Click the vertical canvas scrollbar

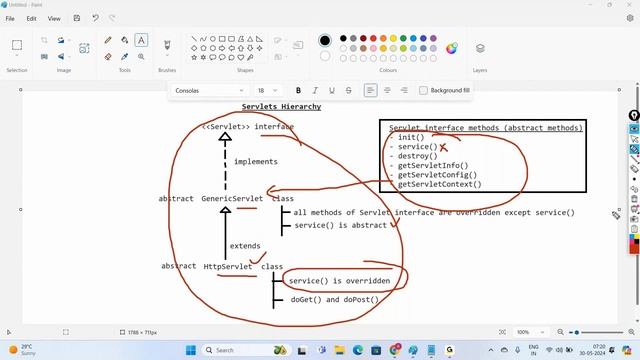click(x=637, y=195)
